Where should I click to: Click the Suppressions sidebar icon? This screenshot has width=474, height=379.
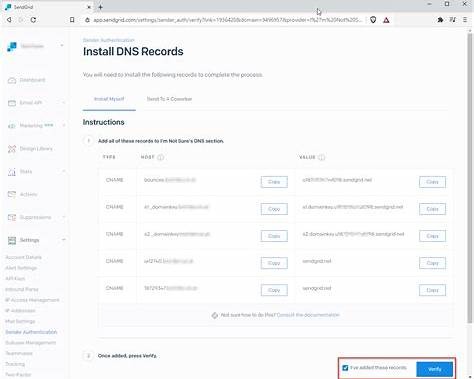tap(12, 217)
